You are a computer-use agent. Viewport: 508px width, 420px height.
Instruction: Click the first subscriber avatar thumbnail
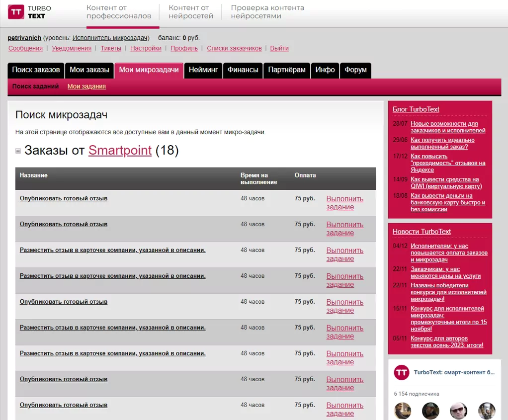coord(403,411)
